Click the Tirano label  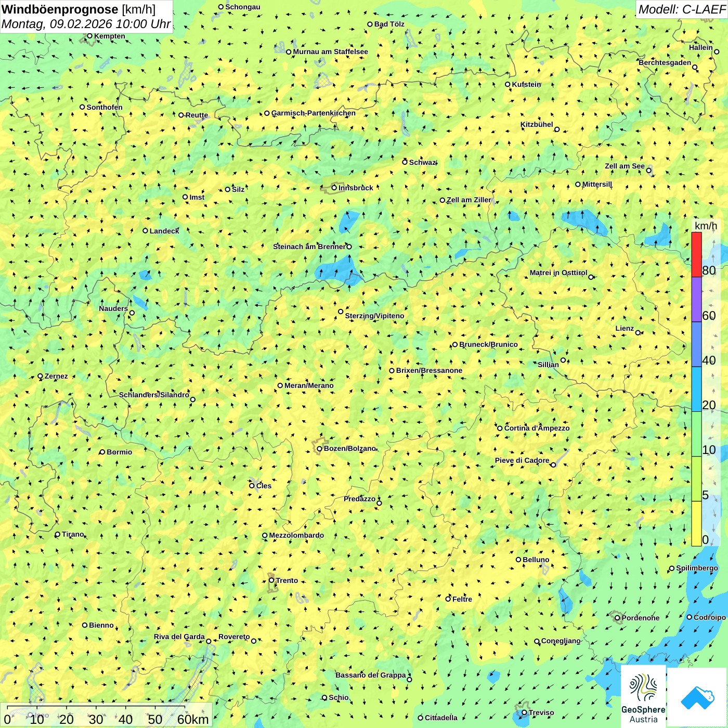pyautogui.click(x=73, y=534)
